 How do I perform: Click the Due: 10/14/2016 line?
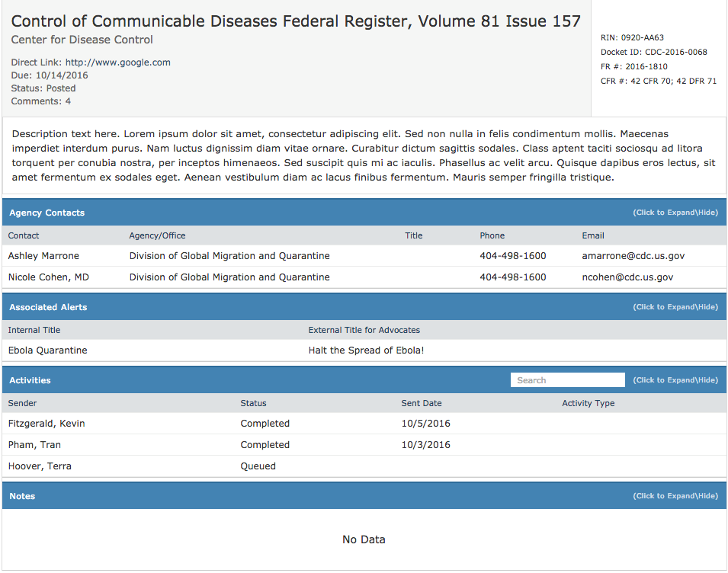pyautogui.click(x=50, y=75)
